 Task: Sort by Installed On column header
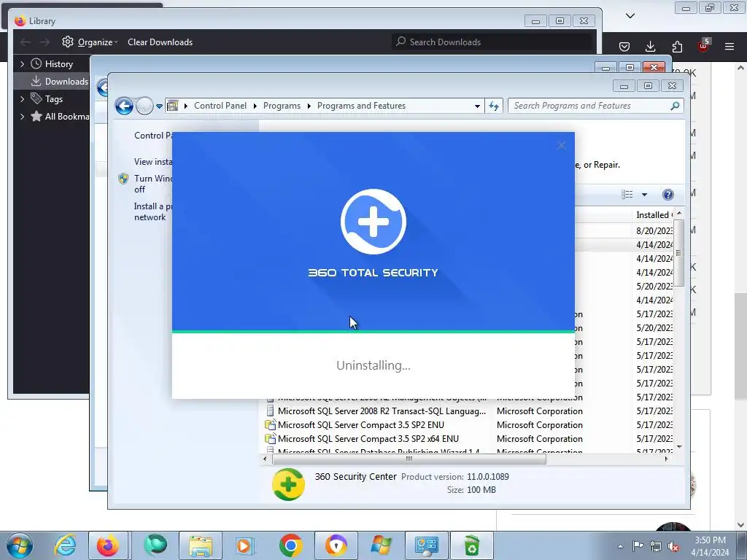[653, 215]
